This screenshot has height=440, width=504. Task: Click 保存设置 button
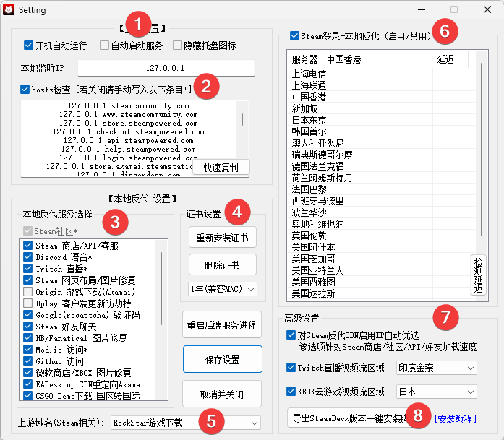pos(223,359)
